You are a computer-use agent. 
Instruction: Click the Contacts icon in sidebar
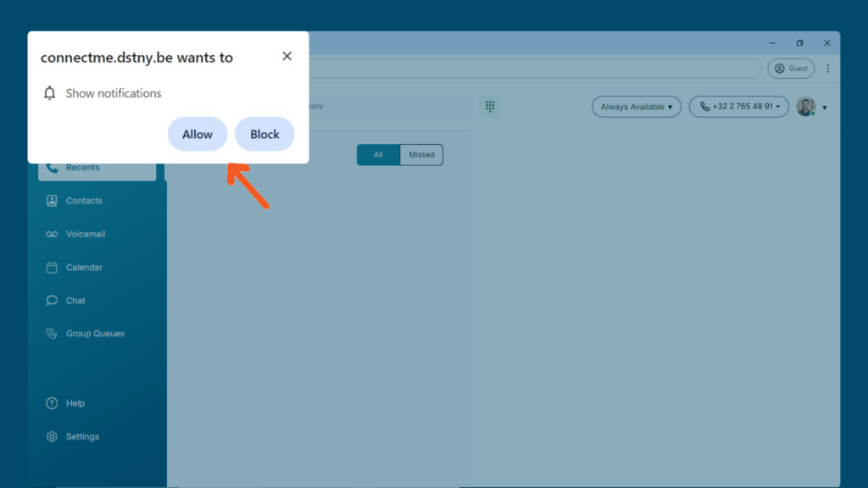[x=52, y=201]
